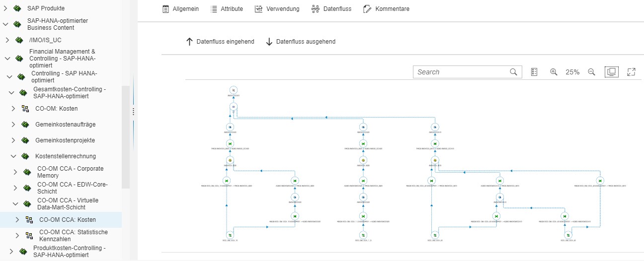This screenshot has width=644, height=261.
Task: Click the zoom in magnifier icon
Action: point(554,72)
